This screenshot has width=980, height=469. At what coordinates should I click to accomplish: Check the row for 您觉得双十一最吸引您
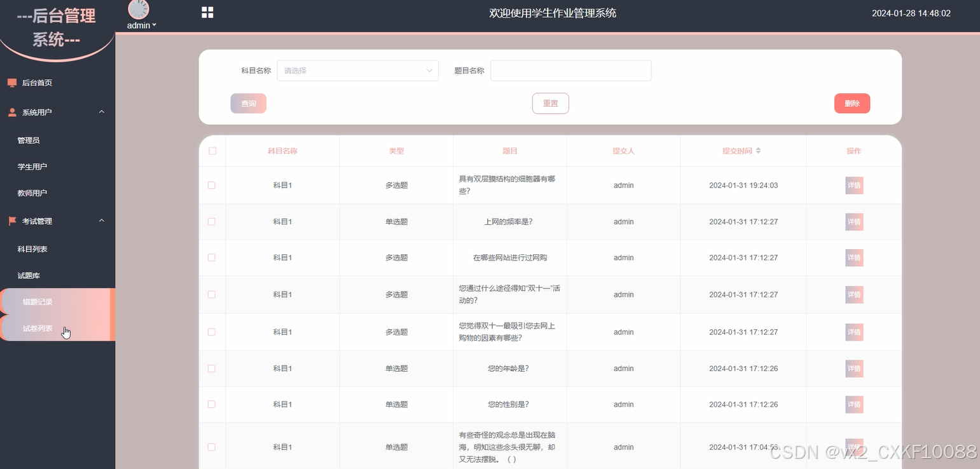pyautogui.click(x=212, y=332)
